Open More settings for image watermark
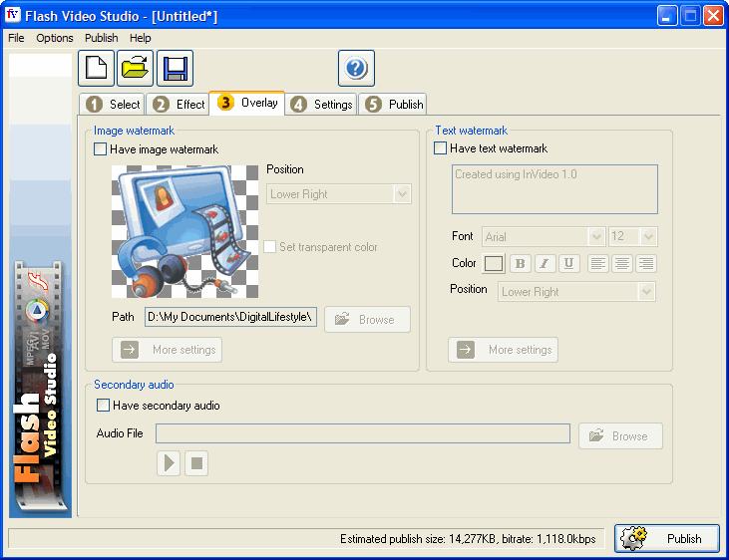 [x=167, y=350]
